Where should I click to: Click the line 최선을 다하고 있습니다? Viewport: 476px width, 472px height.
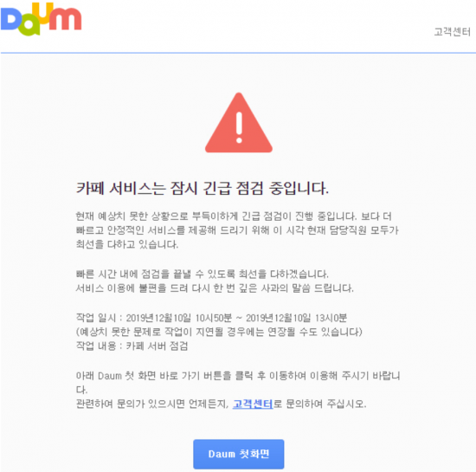(x=127, y=244)
